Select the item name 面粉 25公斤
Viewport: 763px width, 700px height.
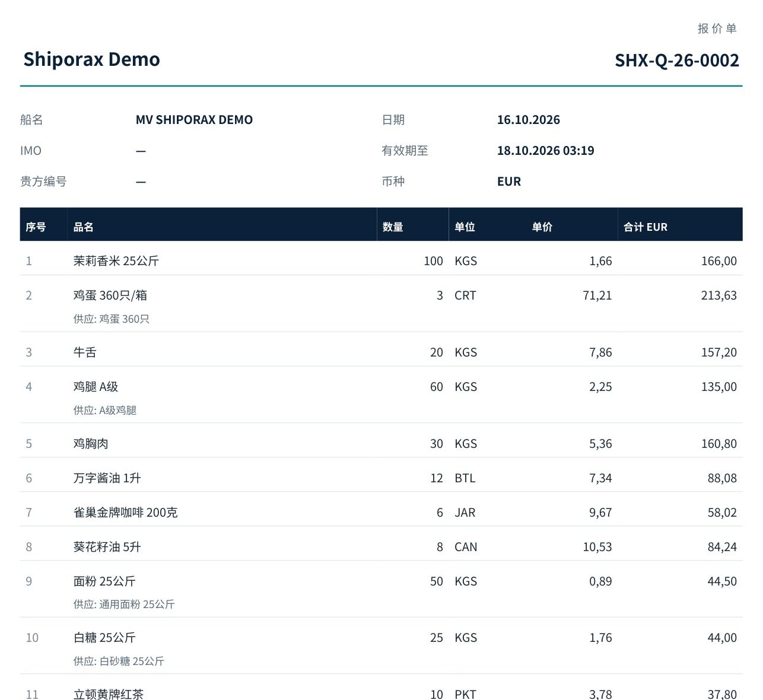104,581
